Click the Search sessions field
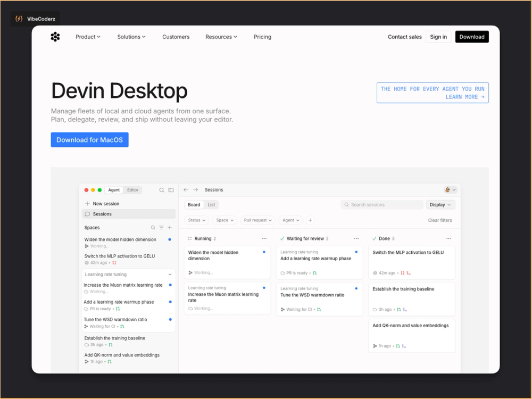This screenshot has height=399, width=532. point(382,205)
